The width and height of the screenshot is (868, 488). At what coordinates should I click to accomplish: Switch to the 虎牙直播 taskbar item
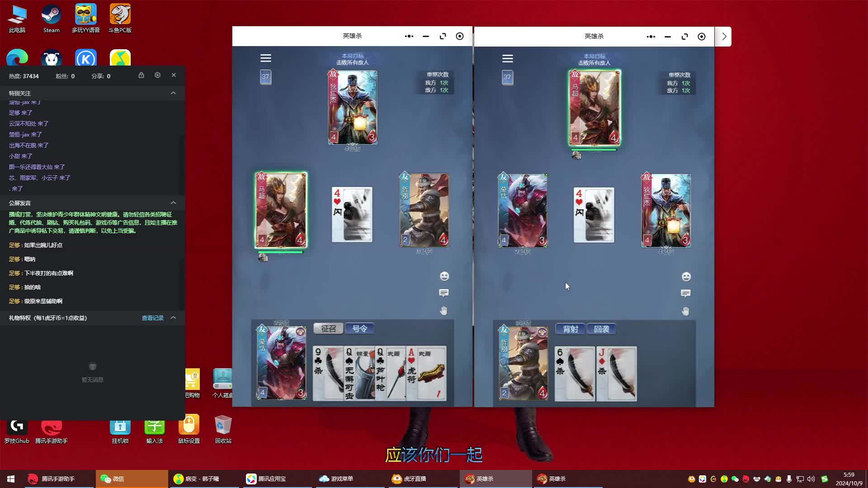[409, 479]
